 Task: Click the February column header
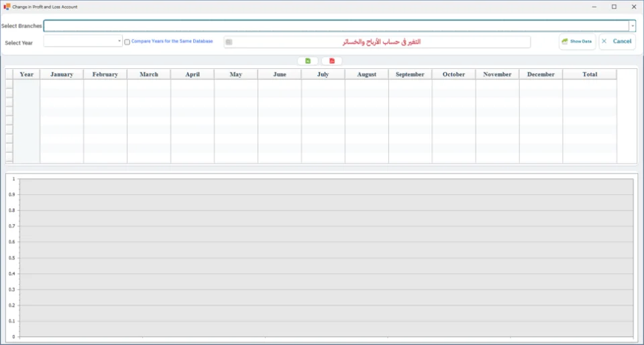[x=105, y=74]
